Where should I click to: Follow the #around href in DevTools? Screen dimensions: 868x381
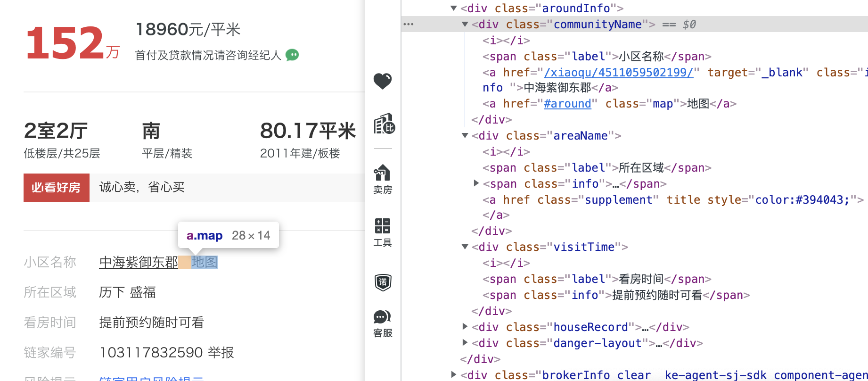(567, 103)
